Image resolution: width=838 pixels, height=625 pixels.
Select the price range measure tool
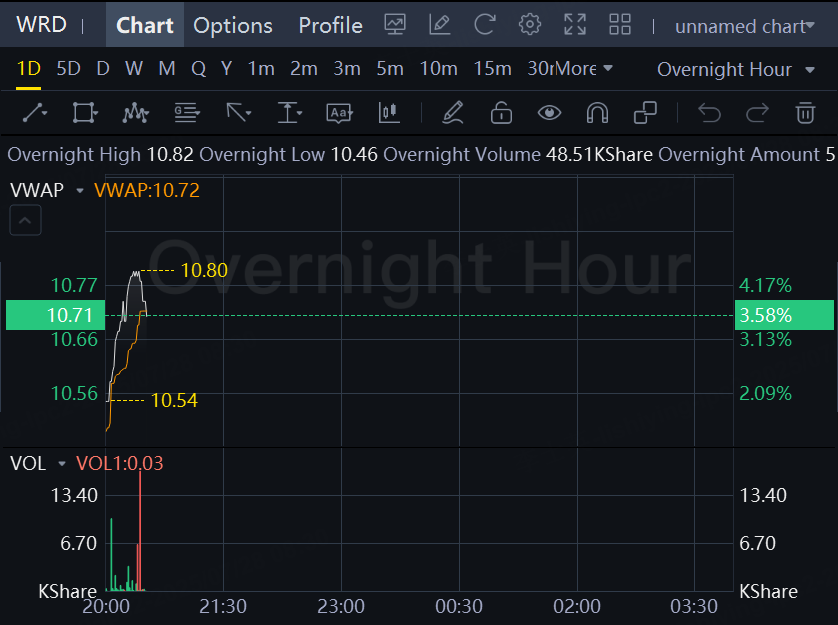coord(290,113)
